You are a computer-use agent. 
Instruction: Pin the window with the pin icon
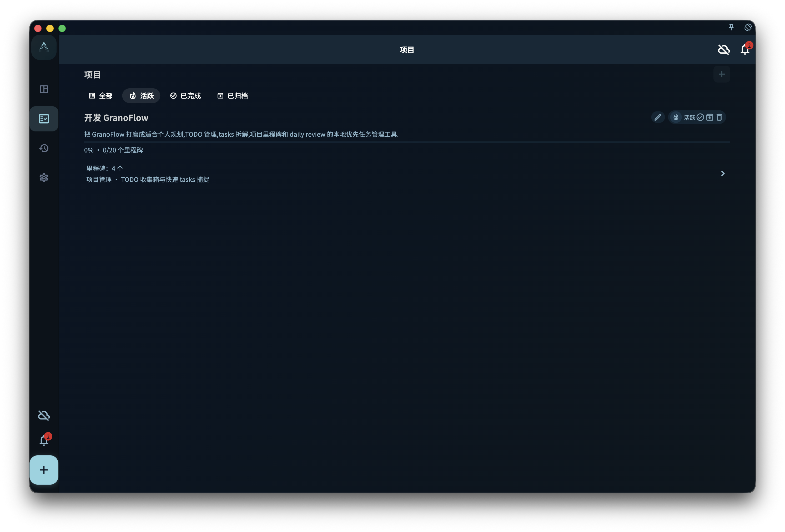point(731,27)
